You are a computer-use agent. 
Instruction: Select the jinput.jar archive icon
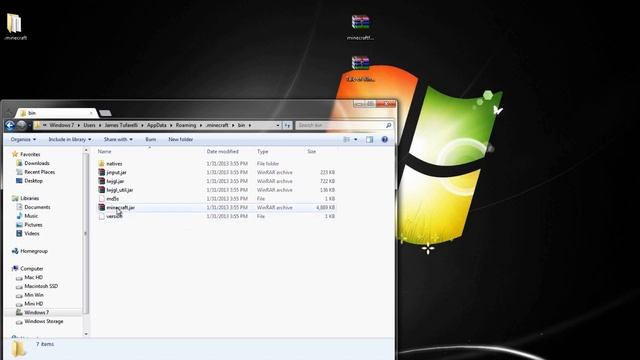click(102, 172)
